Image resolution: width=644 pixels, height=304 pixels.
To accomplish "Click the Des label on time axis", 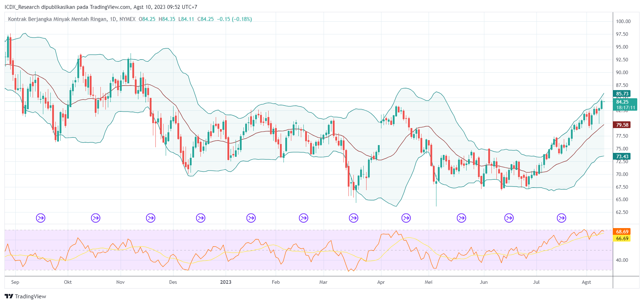I will (x=173, y=282).
